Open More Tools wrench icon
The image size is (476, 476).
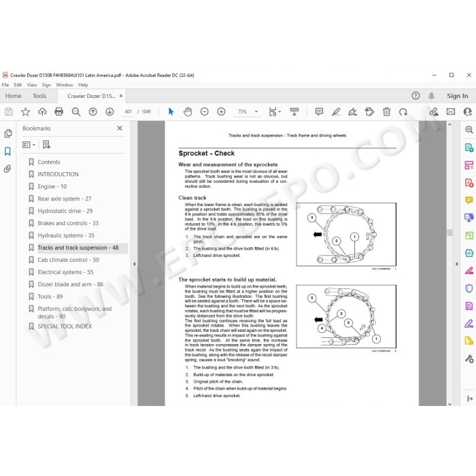(x=469, y=359)
